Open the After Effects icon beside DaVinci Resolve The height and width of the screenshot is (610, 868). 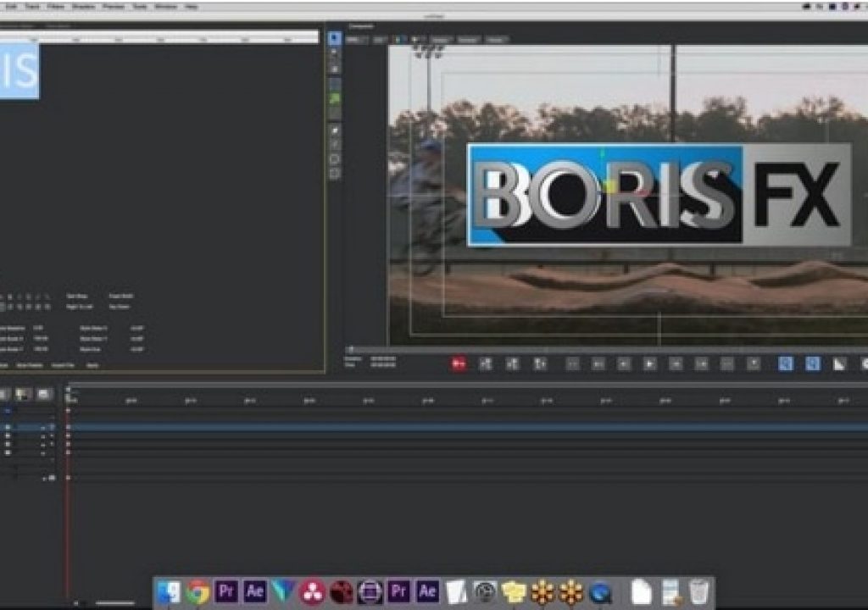tap(254, 591)
